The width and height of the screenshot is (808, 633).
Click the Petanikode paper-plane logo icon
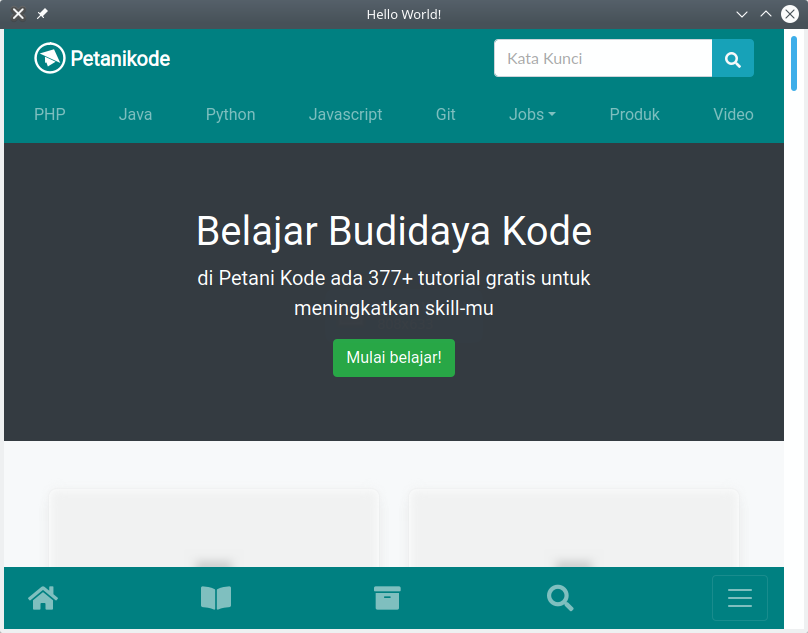tap(48, 58)
